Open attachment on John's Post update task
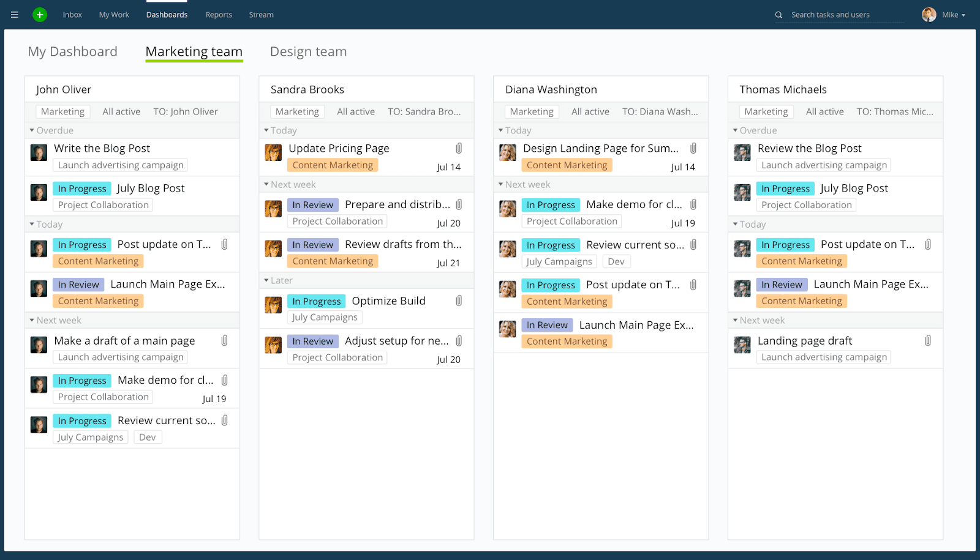Viewport: 980px width, 560px height. pyautogui.click(x=225, y=244)
